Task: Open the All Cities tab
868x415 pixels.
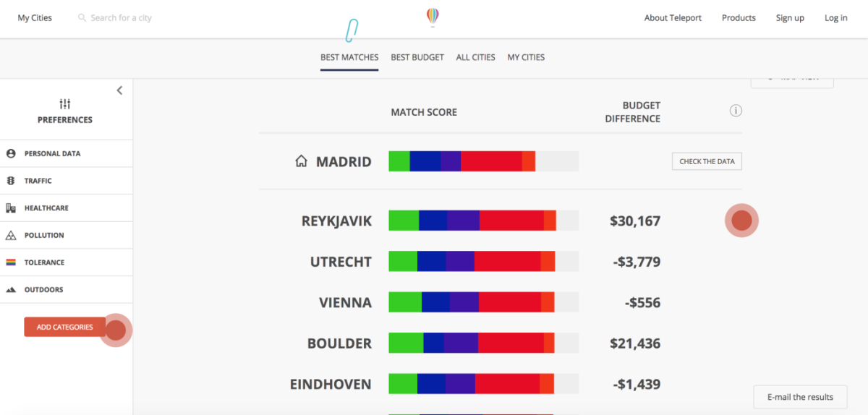Action: click(x=475, y=57)
